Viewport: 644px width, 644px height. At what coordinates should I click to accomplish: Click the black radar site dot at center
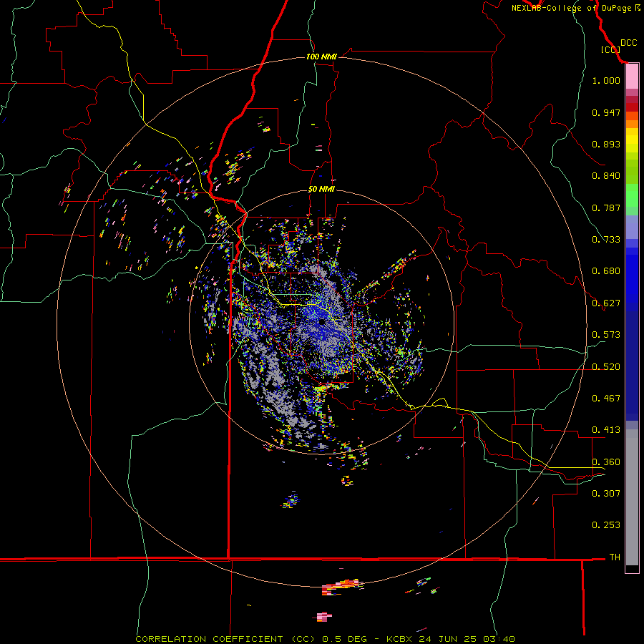tap(322, 321)
